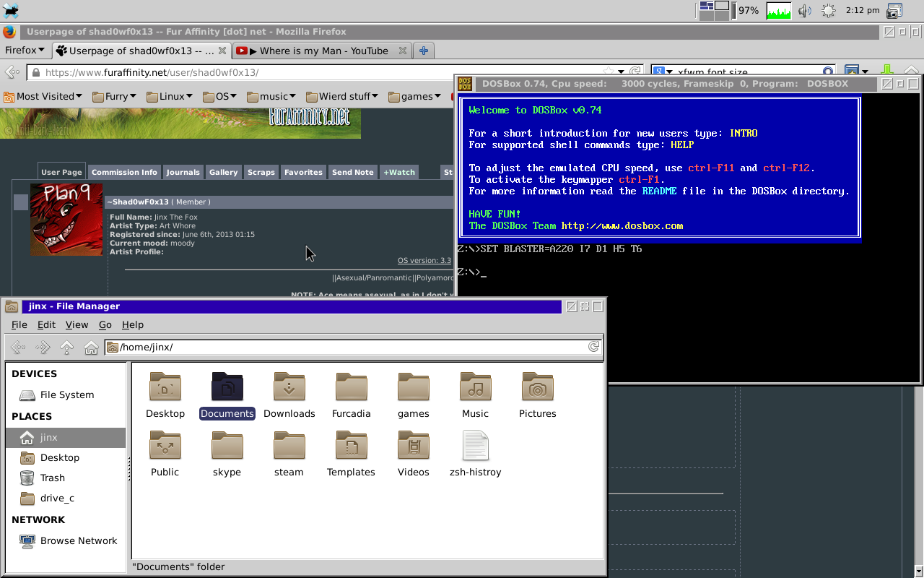The height and width of the screenshot is (578, 924).
Task: Click the Plan9 avatar thumbnail
Action: [x=66, y=220]
